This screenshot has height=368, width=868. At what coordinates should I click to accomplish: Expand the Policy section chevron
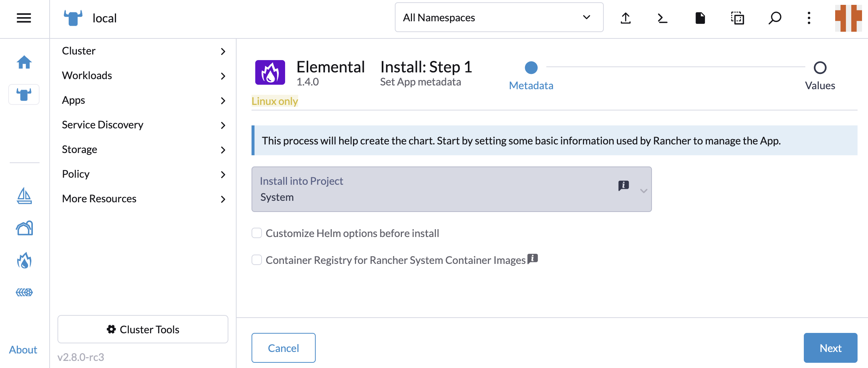coord(223,174)
